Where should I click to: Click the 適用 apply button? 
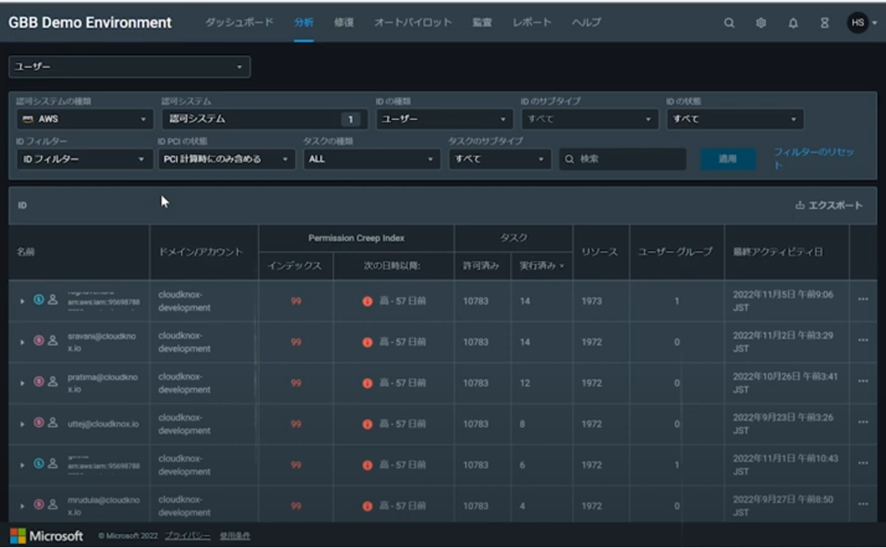[x=728, y=159]
